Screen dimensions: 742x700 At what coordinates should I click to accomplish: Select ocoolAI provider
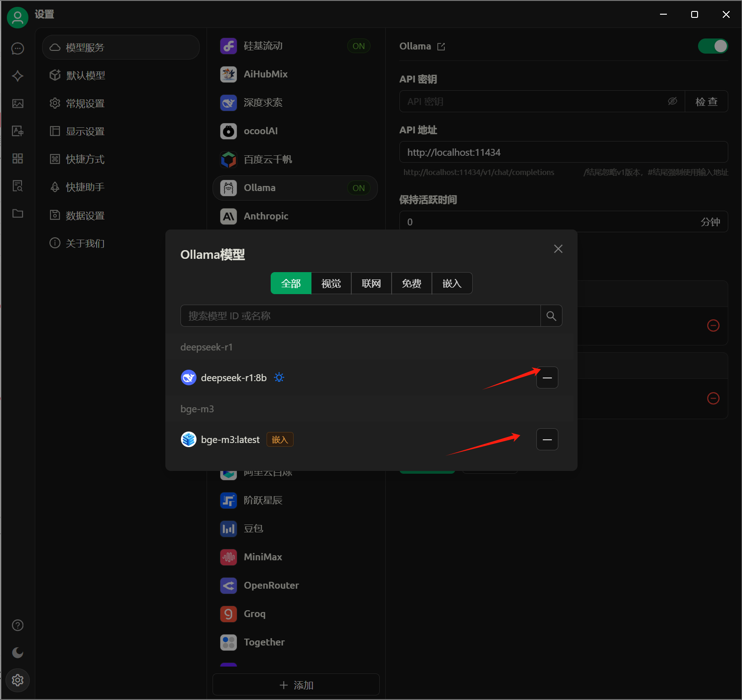(x=295, y=131)
